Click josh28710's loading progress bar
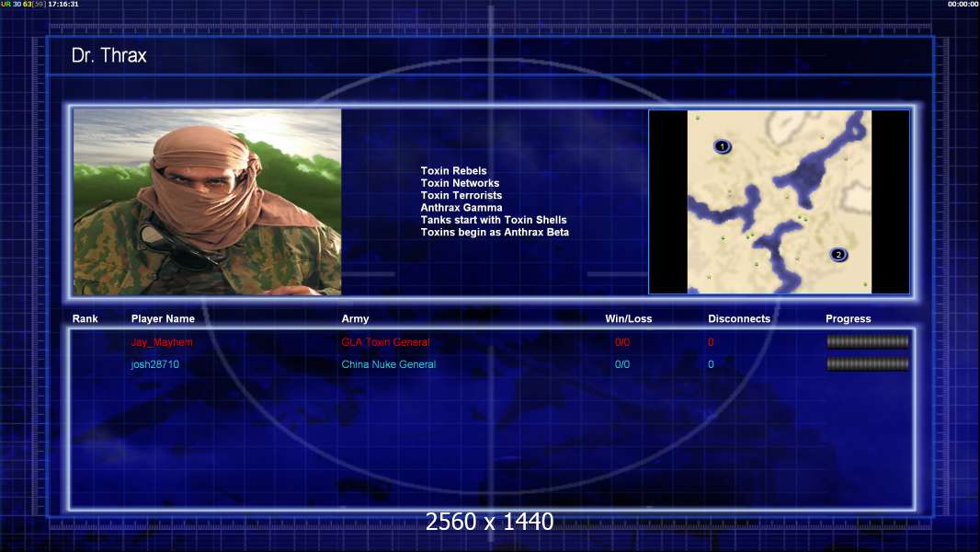980x552 pixels. 868,363
